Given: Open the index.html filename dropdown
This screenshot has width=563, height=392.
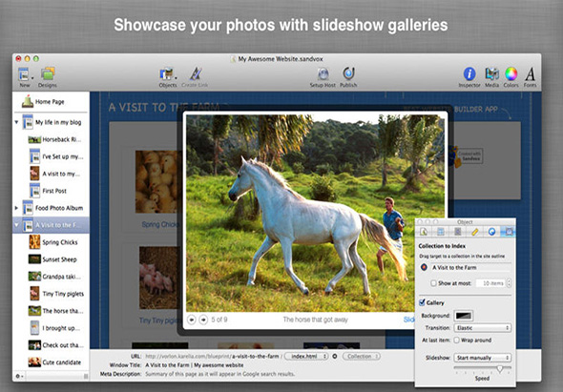Looking at the screenshot, I should pyautogui.click(x=306, y=356).
